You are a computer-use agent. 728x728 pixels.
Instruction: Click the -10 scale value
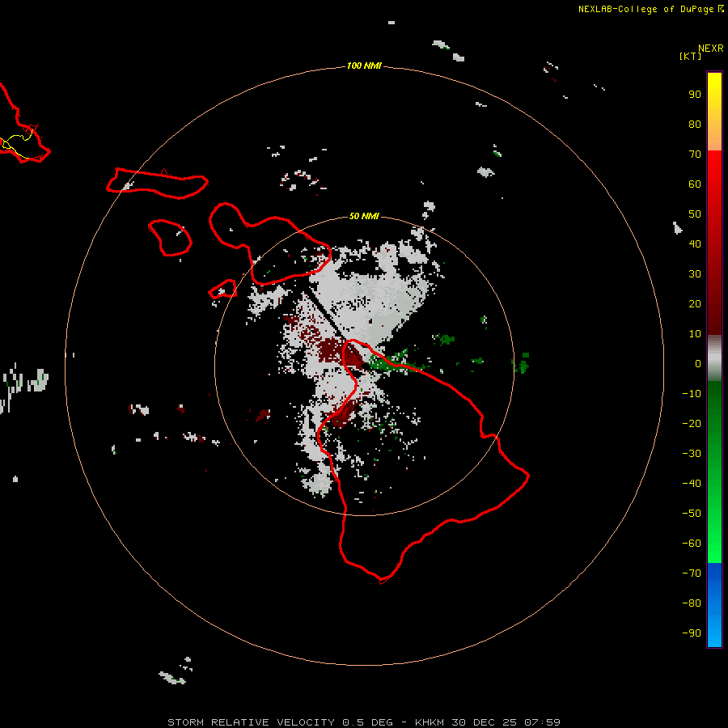tap(692, 394)
